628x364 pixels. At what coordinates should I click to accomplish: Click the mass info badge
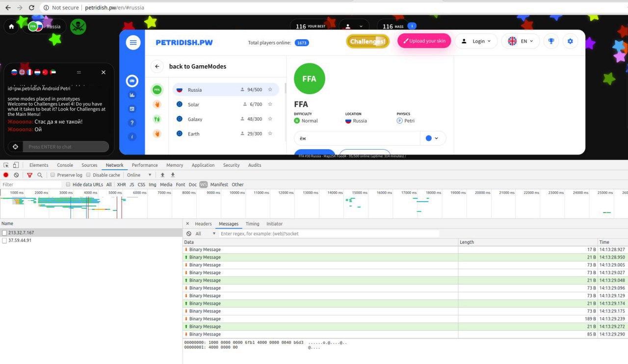412,26
